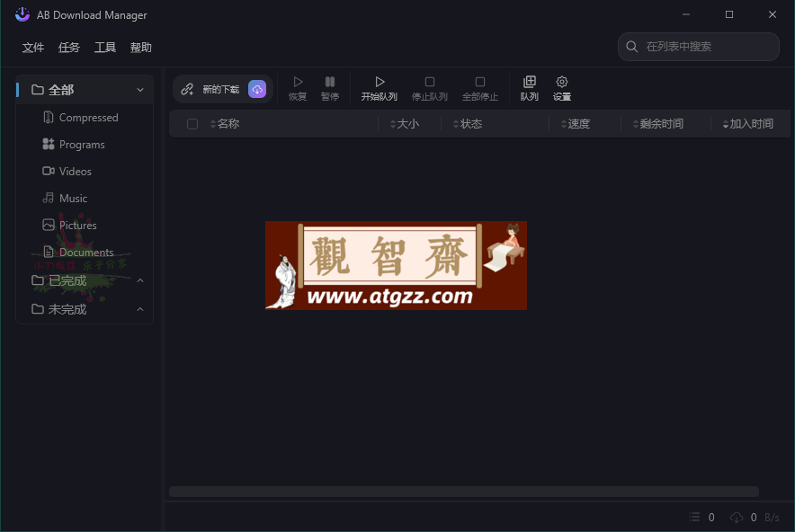Screen dimensions: 795x532
Task: Select the Programs category
Action: tap(85, 145)
